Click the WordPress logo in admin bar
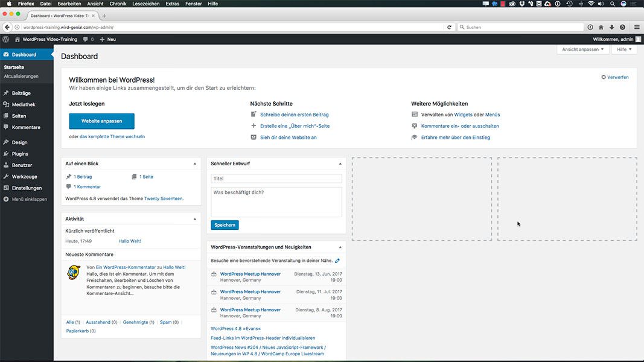The image size is (644, 362). tap(6, 39)
